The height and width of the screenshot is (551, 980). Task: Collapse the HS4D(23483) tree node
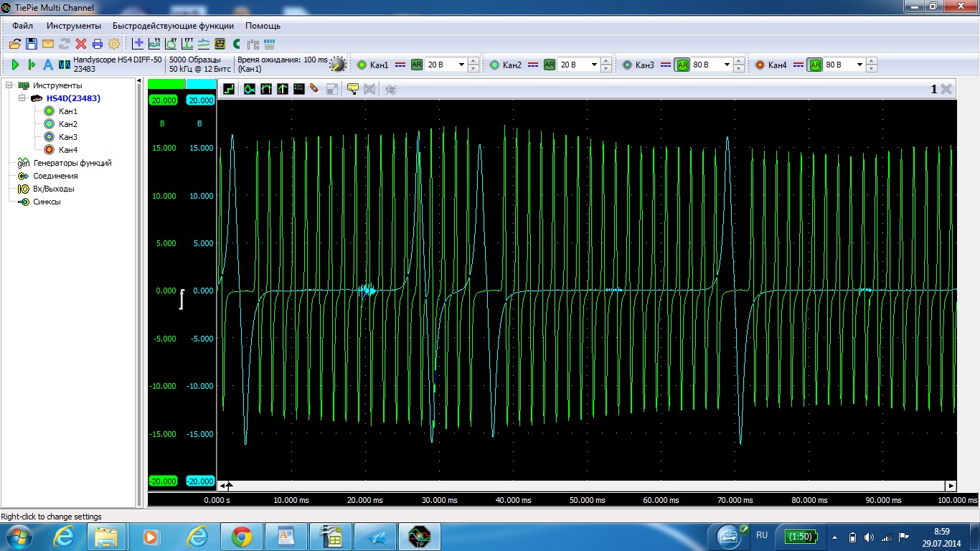point(22,98)
